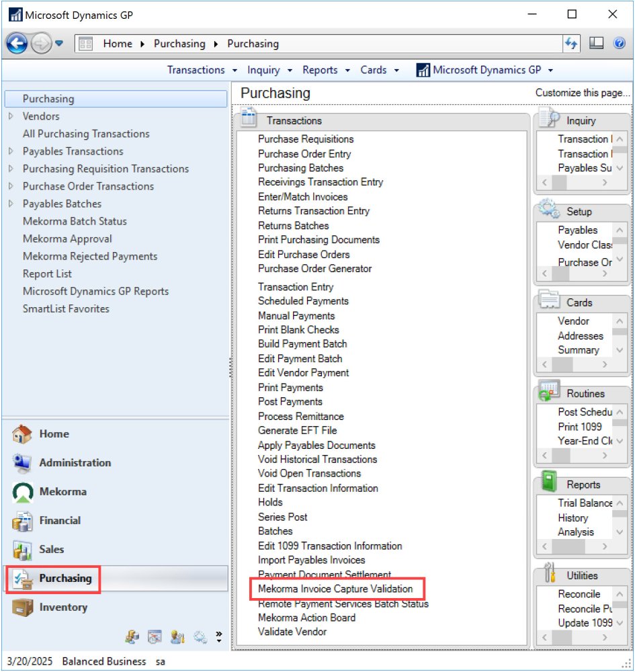Open the navigation history dropdown arrow

pos(59,43)
